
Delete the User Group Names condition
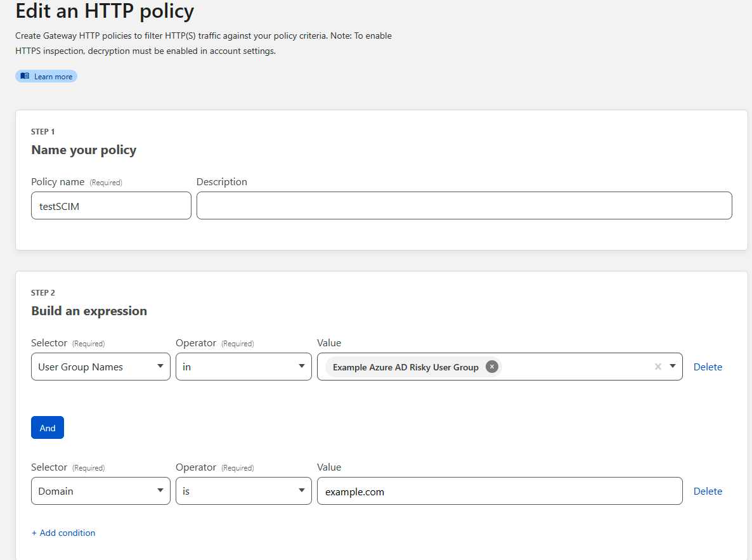point(708,367)
